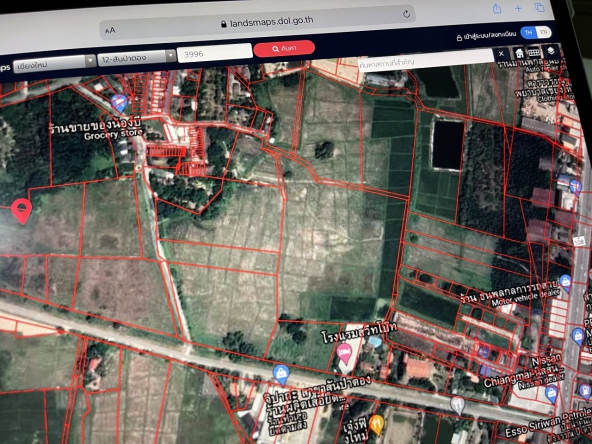Screen dimensions: 592x444
Task: Click the orange restaurant marker
Action: (x=376, y=425)
